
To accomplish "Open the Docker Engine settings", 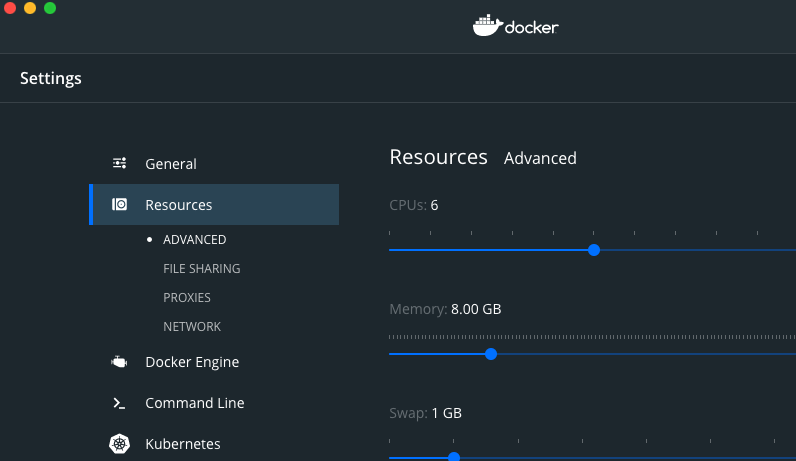I will click(192, 362).
